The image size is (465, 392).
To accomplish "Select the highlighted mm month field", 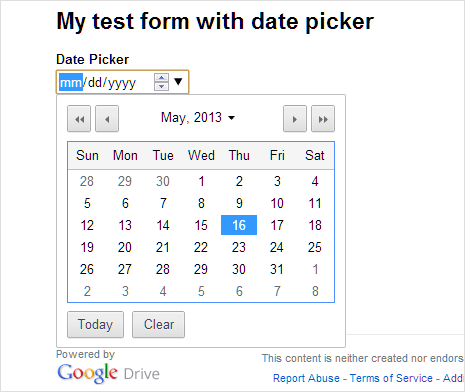I will [x=71, y=82].
